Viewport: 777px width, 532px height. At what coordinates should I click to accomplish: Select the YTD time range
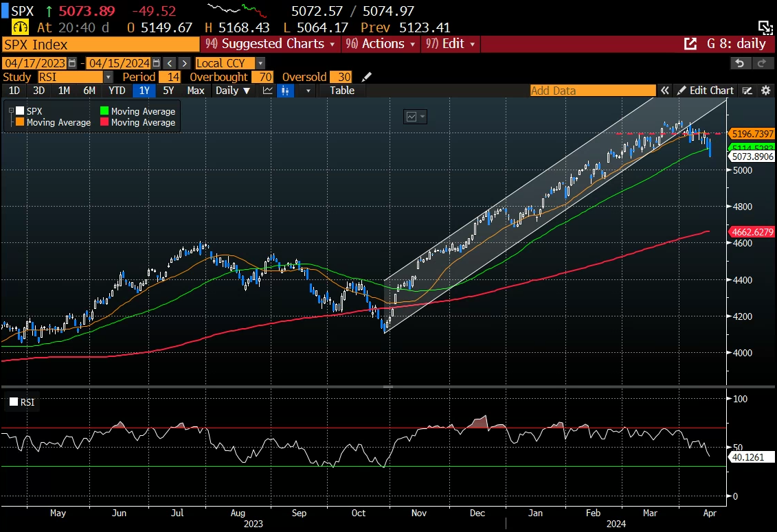117,90
